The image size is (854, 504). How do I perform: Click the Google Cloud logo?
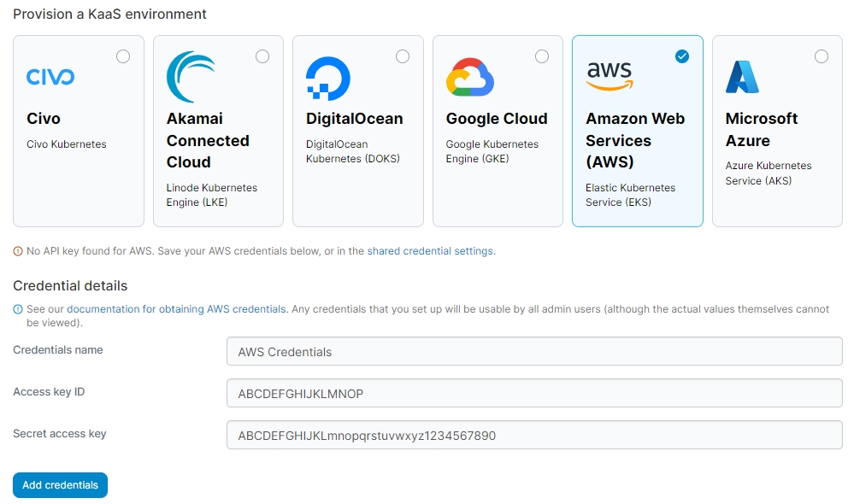point(470,78)
